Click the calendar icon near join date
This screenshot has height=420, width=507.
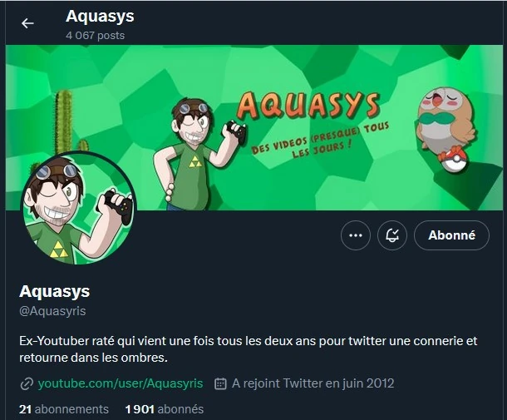(220, 383)
